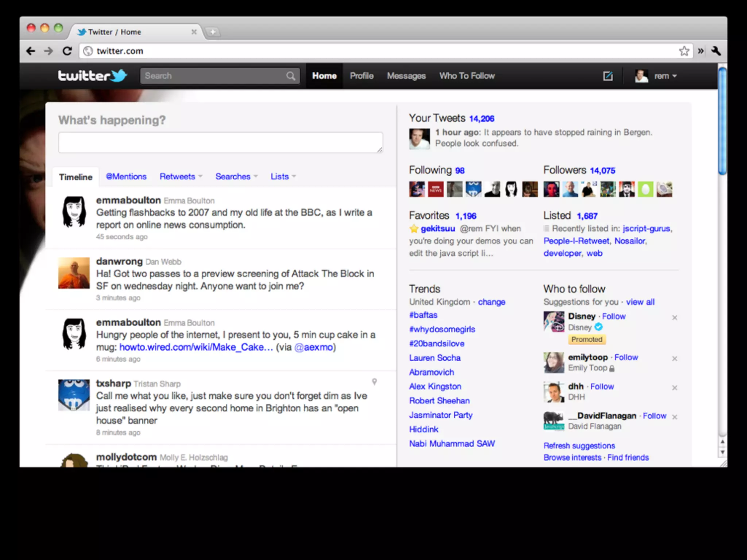The width and height of the screenshot is (747, 560).
Task: Click the search magnifier icon
Action: pos(291,76)
